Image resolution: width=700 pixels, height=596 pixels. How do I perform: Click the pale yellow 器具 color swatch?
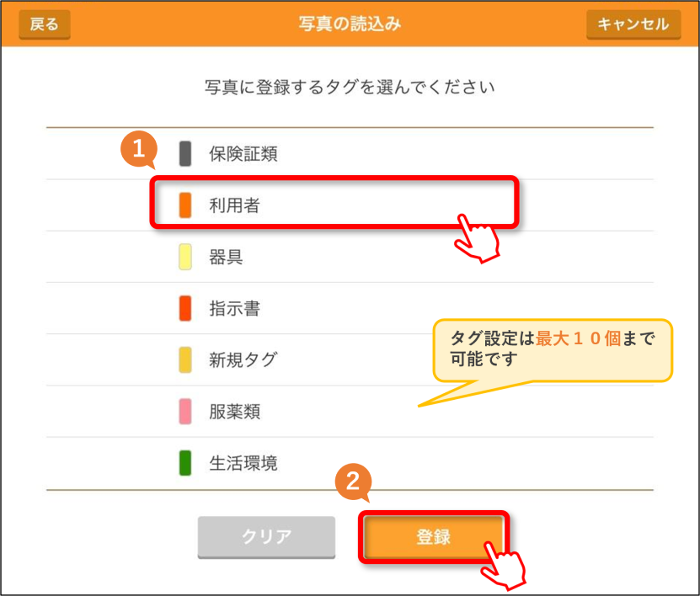(185, 257)
